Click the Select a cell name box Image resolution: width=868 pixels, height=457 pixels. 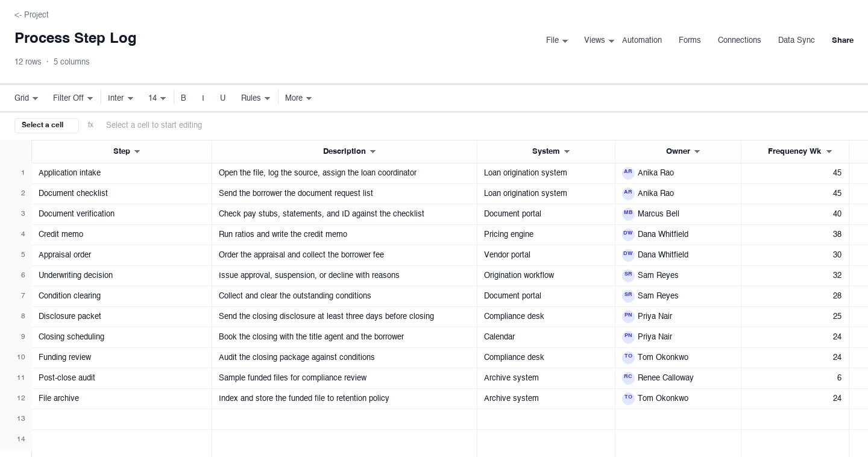coord(46,125)
